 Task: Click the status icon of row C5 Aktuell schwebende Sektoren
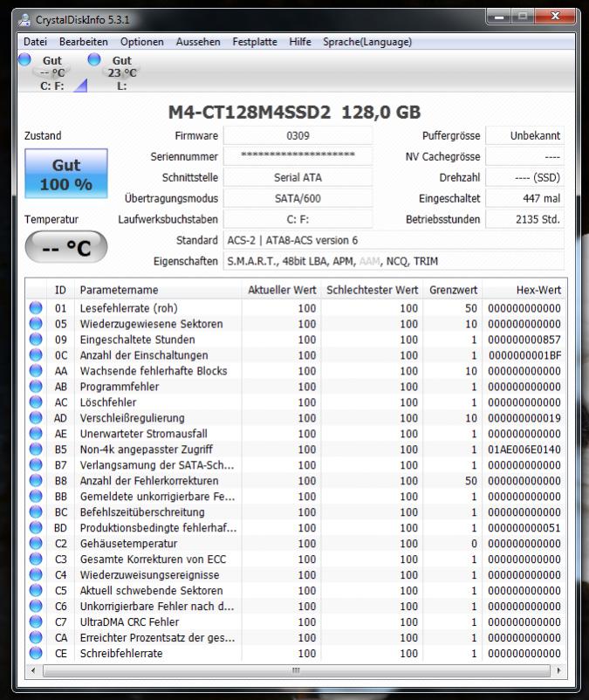click(36, 590)
